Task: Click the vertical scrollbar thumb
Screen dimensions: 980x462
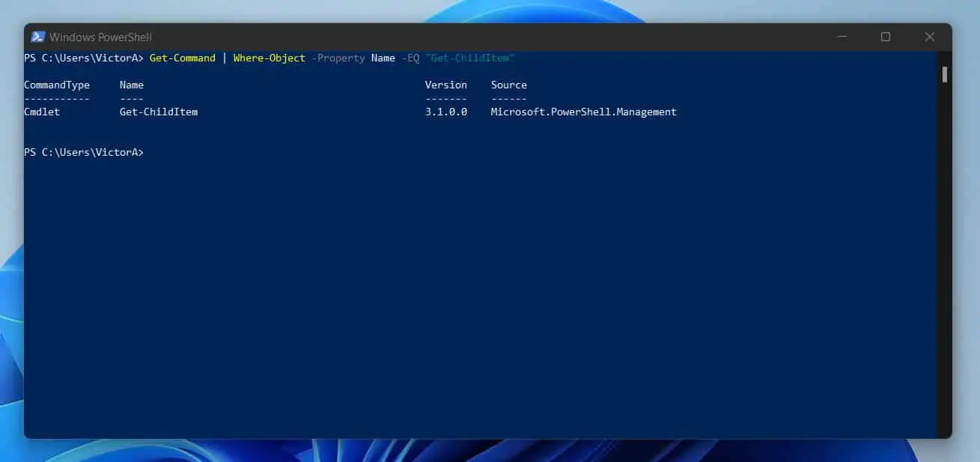Action: point(945,74)
